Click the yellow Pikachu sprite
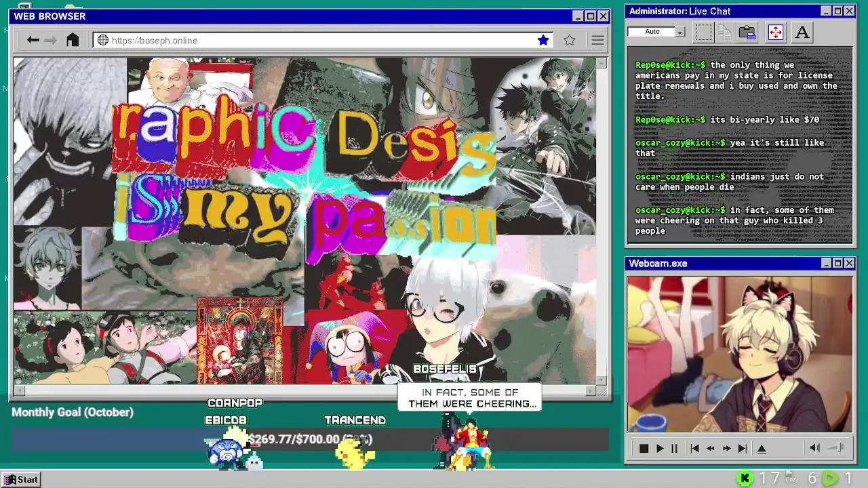 tap(355, 455)
